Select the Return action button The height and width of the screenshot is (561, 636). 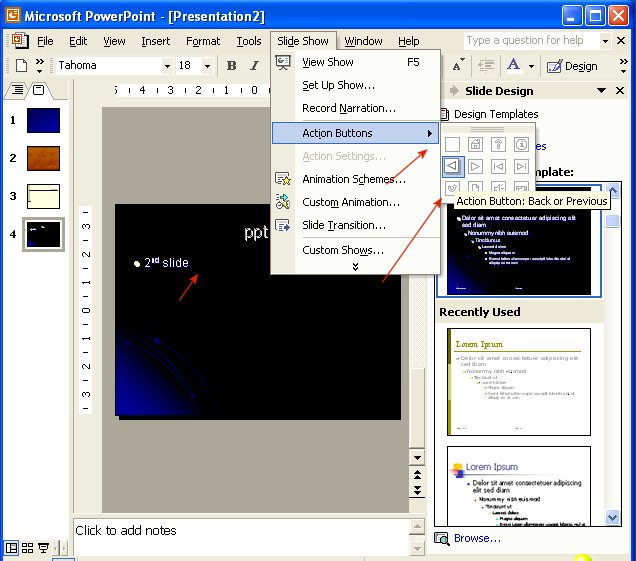pos(452,187)
